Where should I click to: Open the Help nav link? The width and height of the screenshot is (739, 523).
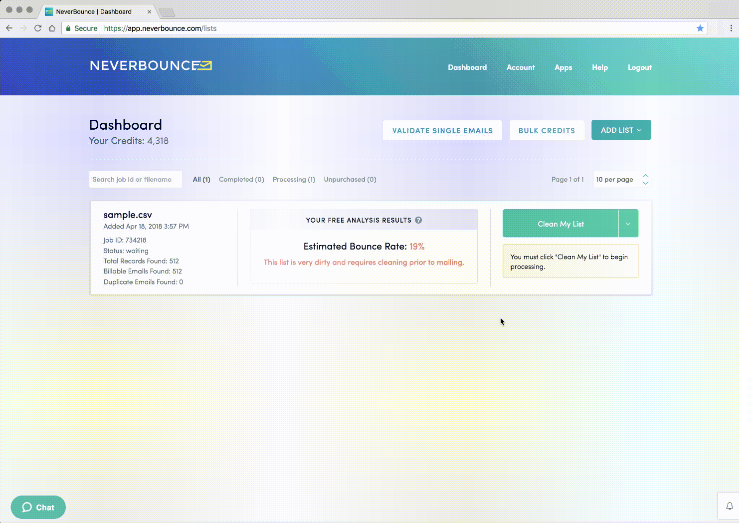(600, 67)
